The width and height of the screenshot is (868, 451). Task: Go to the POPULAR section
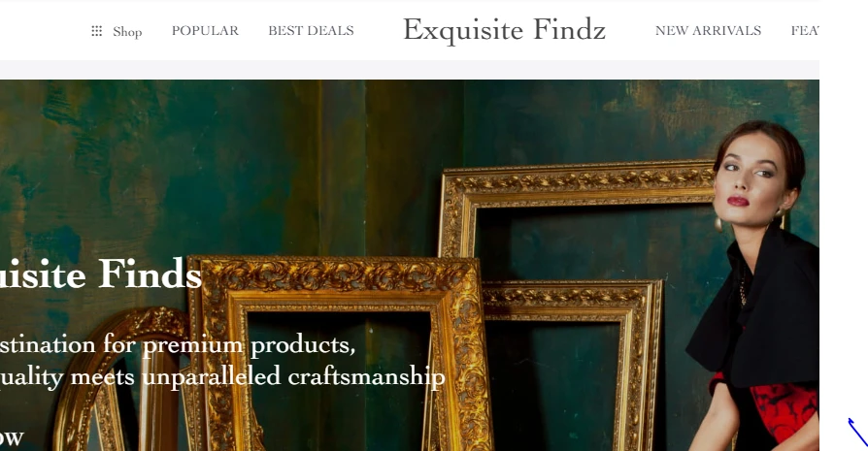point(205,31)
